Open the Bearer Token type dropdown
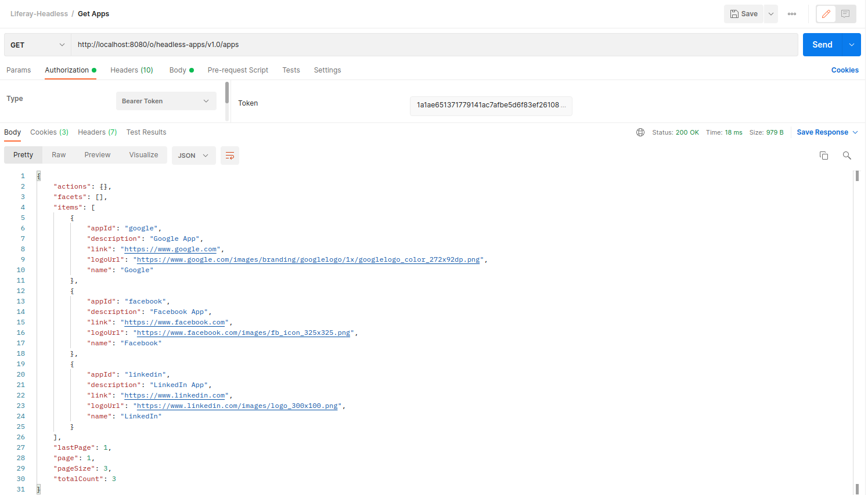The height and width of the screenshot is (495, 868). (166, 101)
